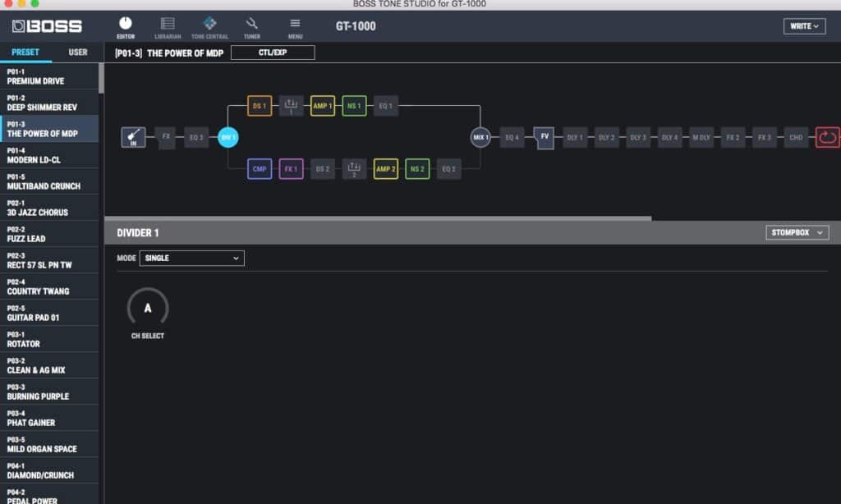Select preset P03-3 BURNING PURPLE
The image size is (841, 504).
[49, 392]
